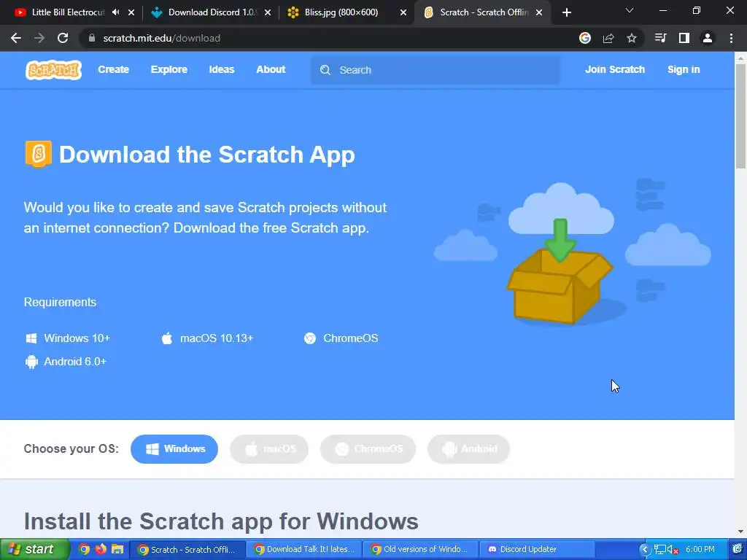
Task: Click the Android robot beside Android 6.0+
Action: coord(31,362)
